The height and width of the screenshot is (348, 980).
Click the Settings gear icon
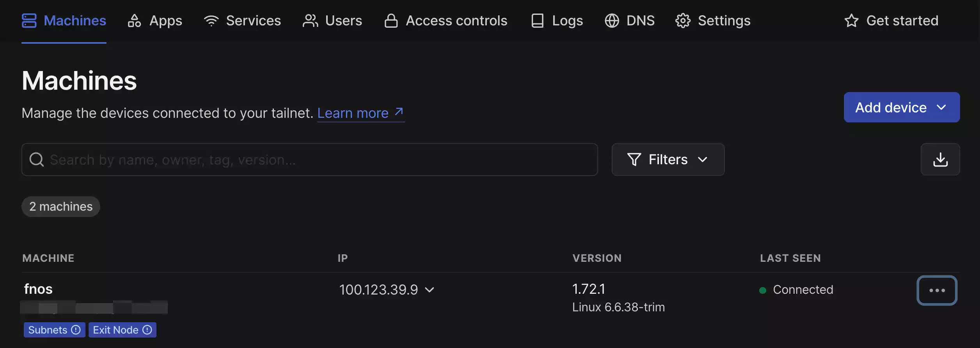coord(683,21)
